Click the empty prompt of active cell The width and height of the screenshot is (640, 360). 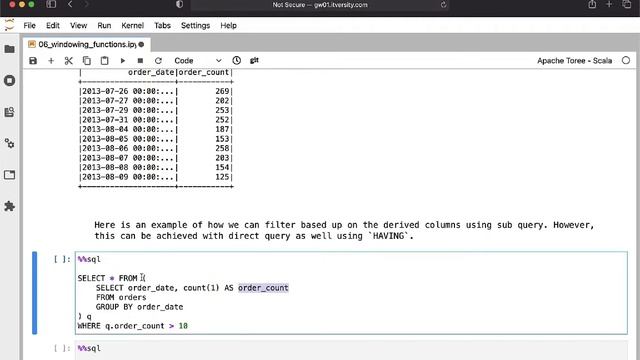coord(62,259)
